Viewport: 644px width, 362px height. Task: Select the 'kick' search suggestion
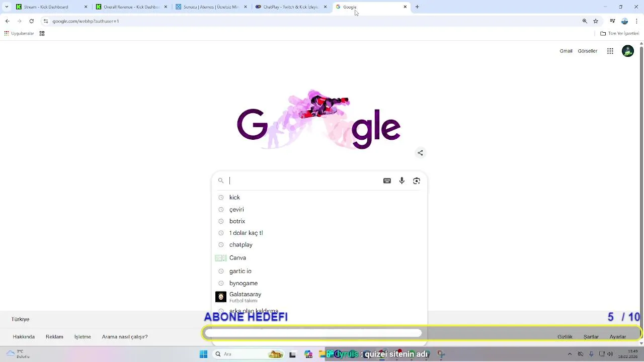click(319, 198)
